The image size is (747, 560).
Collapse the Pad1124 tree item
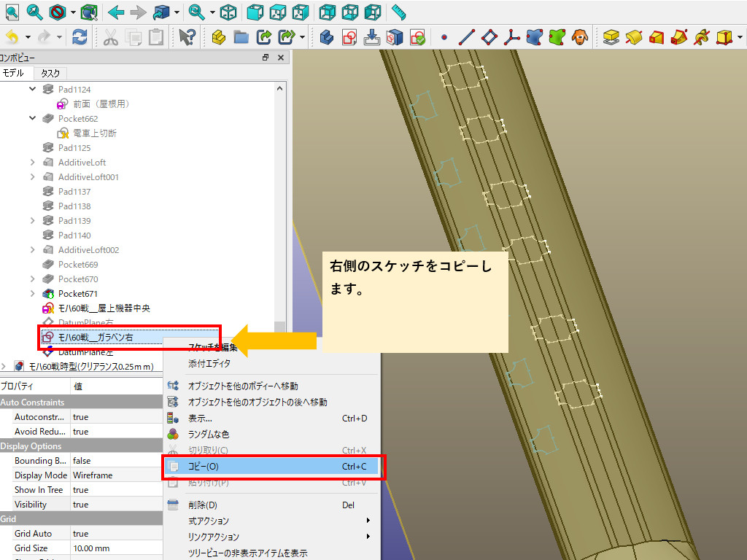pos(32,89)
